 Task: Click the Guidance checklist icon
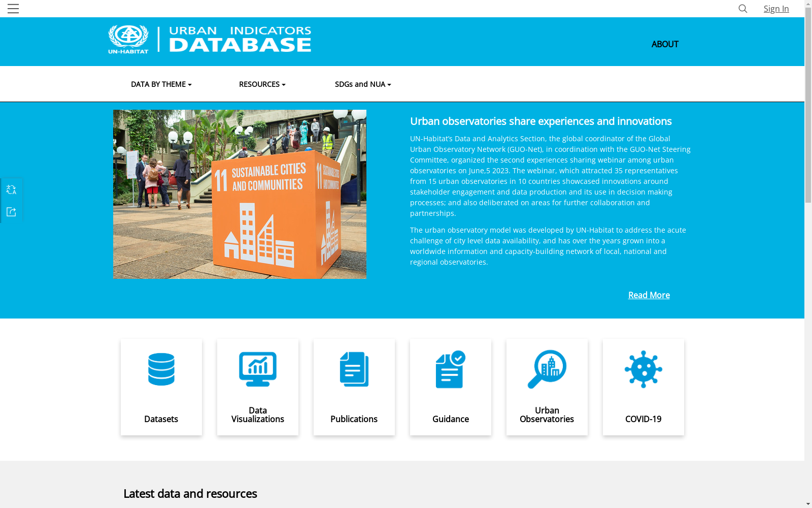451,369
